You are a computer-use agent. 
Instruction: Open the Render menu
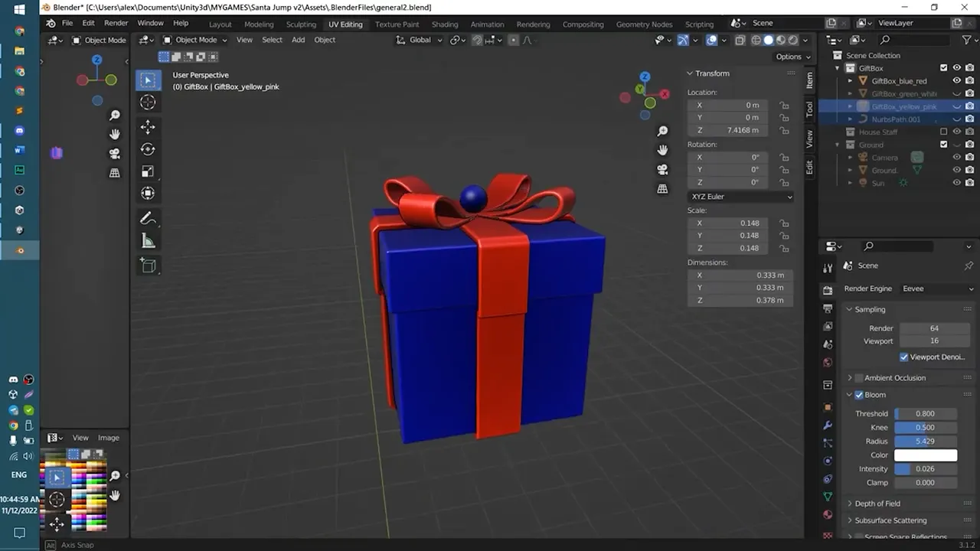point(116,23)
